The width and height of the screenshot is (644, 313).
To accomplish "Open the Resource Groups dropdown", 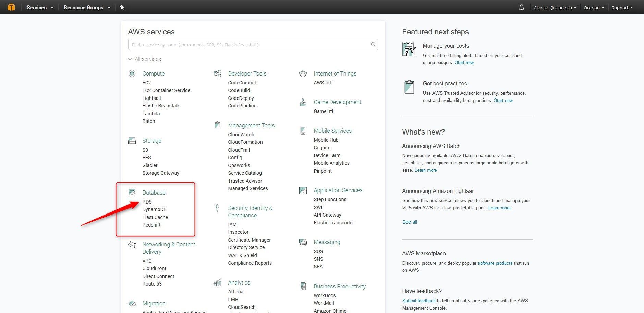I will point(87,7).
